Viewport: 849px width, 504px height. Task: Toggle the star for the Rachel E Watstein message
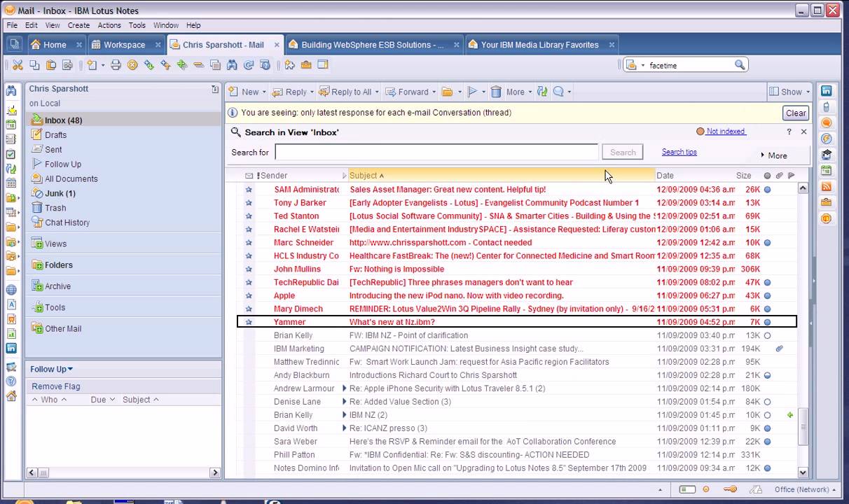[x=249, y=230]
